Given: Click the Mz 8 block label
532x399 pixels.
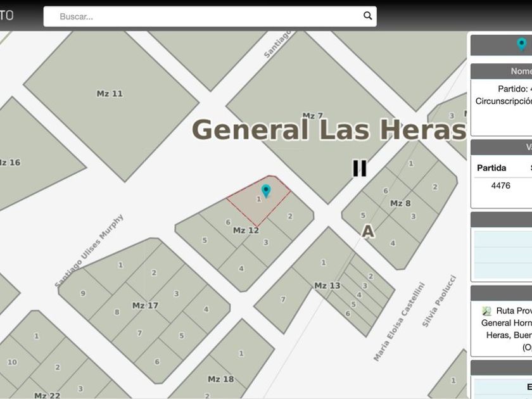Looking at the screenshot, I should [400, 203].
